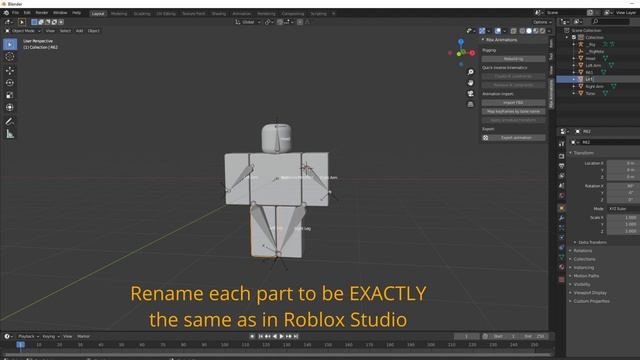The height and width of the screenshot is (360, 640).
Task: Expand Left Arm item in outliner
Action: (574, 65)
